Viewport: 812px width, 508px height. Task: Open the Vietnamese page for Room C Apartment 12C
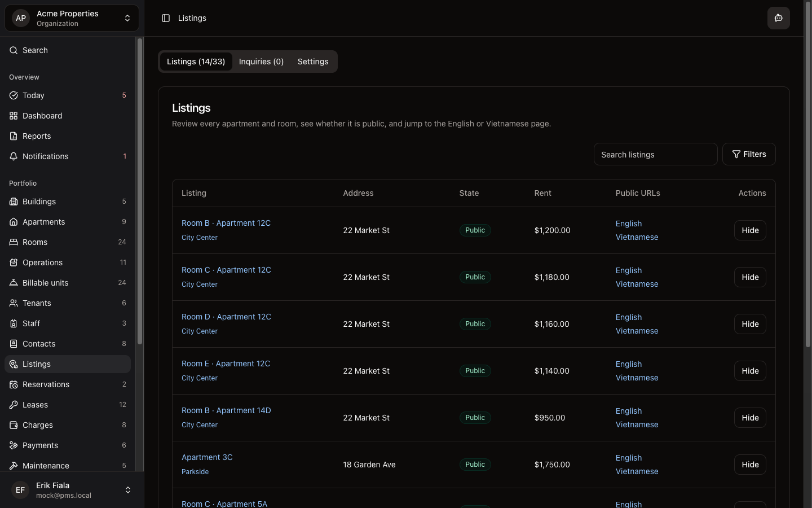coord(637,284)
